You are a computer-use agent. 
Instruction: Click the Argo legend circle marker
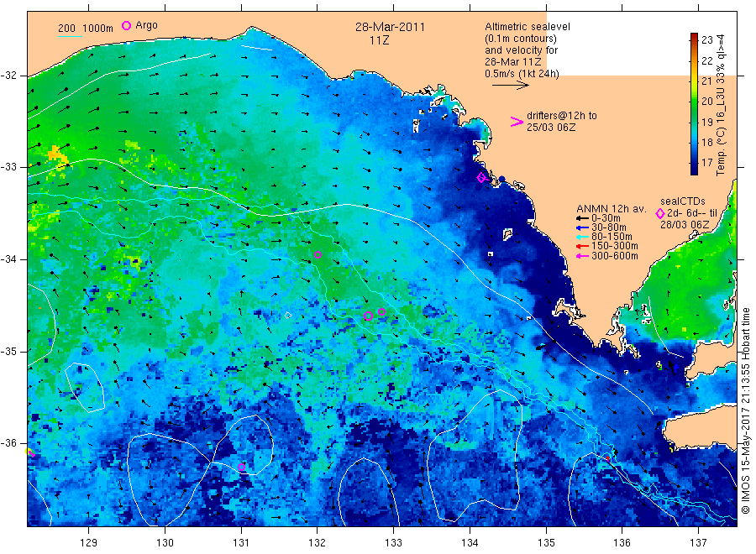tap(126, 25)
